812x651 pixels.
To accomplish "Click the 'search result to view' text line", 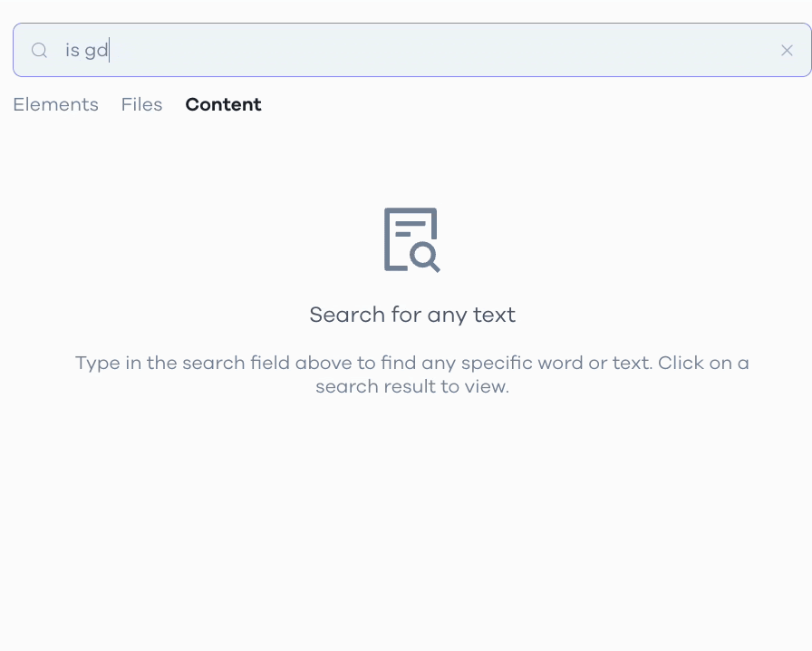I will click(x=412, y=386).
